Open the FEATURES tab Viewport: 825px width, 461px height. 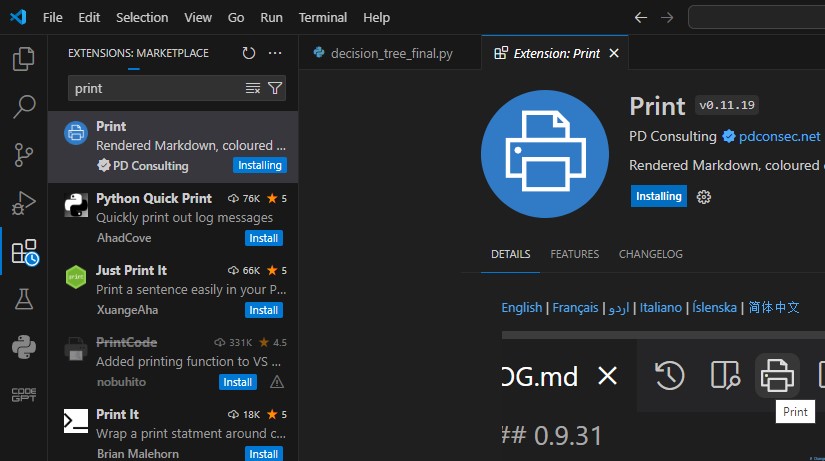tap(575, 254)
